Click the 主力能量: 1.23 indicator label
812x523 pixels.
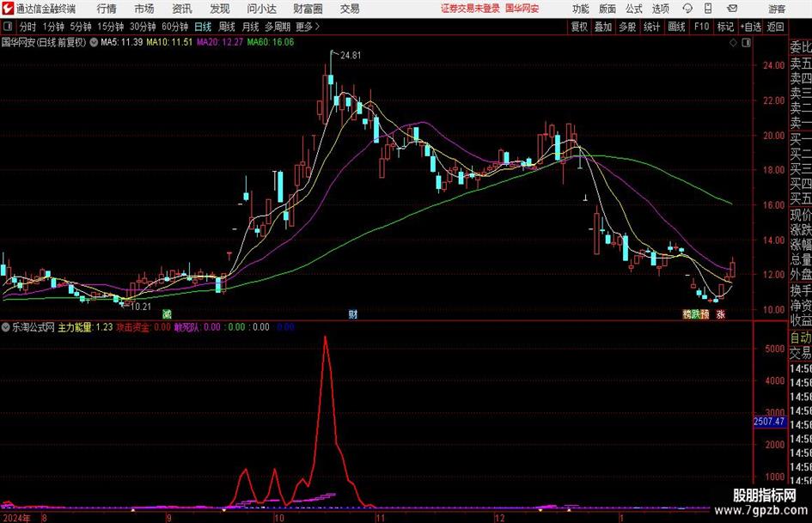tap(85, 327)
